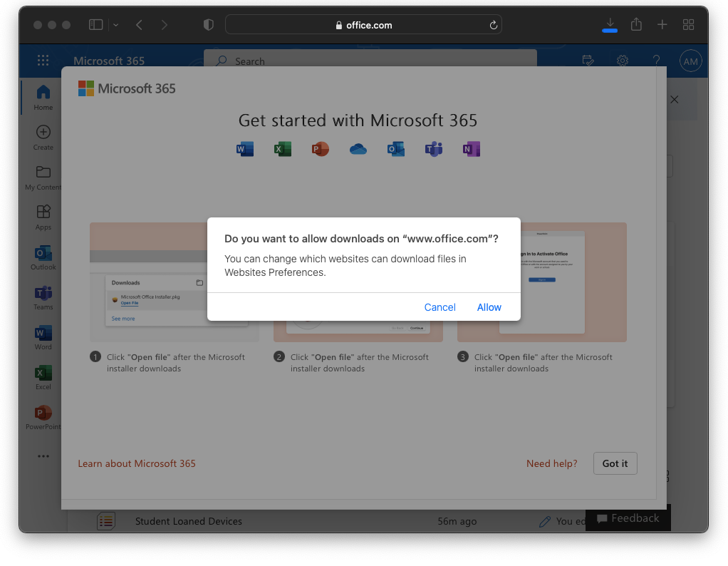
Task: Open the Feedback button
Action: (628, 518)
